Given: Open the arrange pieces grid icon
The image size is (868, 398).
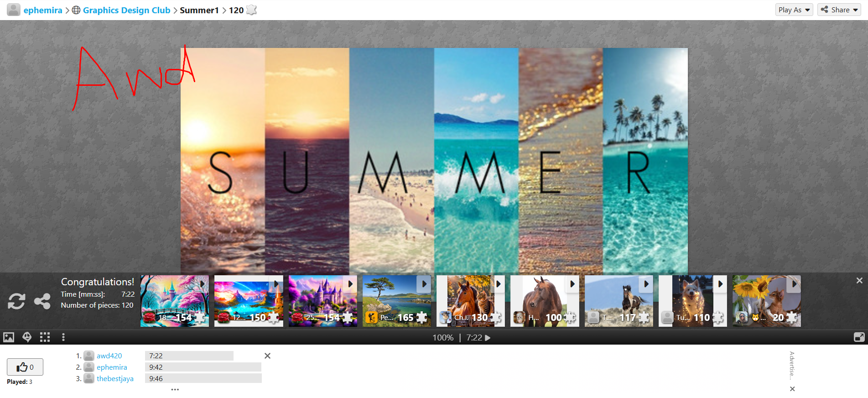Looking at the screenshot, I should pos(45,337).
